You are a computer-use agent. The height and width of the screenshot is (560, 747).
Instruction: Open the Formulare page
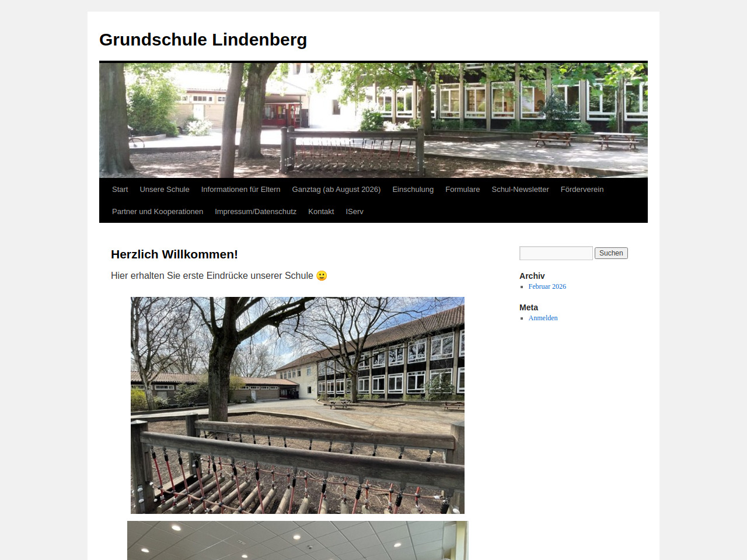point(462,190)
